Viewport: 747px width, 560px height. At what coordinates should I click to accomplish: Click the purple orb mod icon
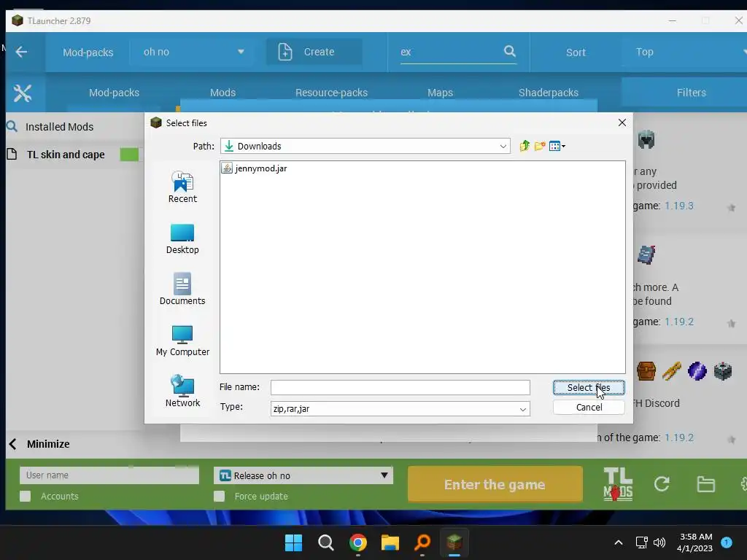[697, 371]
